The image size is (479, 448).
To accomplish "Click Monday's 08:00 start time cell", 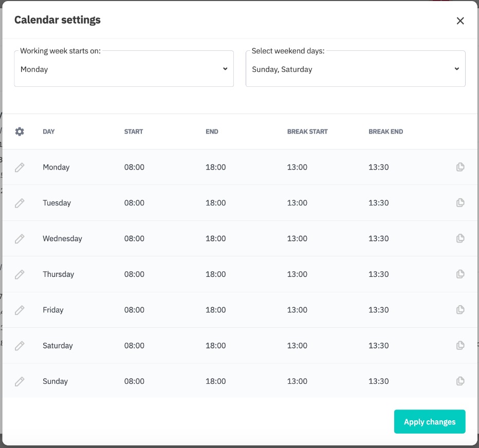I will coord(134,167).
